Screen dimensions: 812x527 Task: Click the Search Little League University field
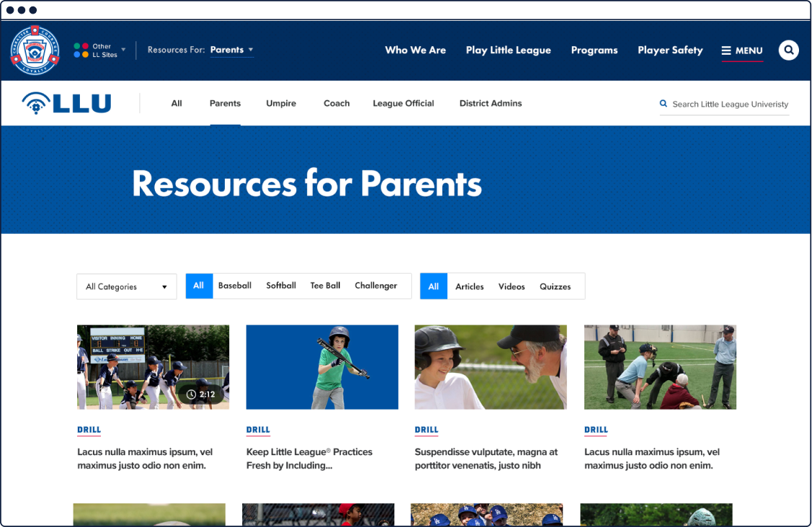pyautogui.click(x=724, y=104)
